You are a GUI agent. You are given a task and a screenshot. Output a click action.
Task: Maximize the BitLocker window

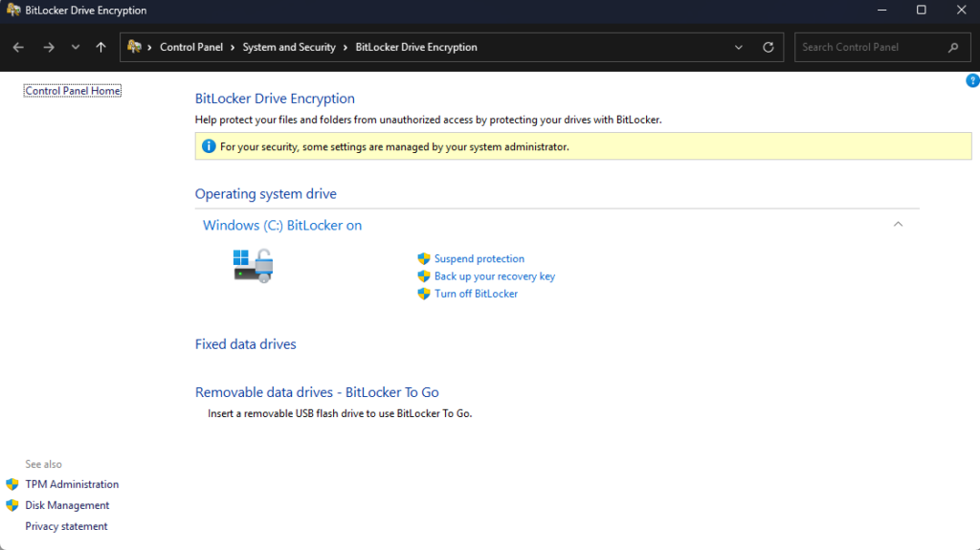coord(922,10)
